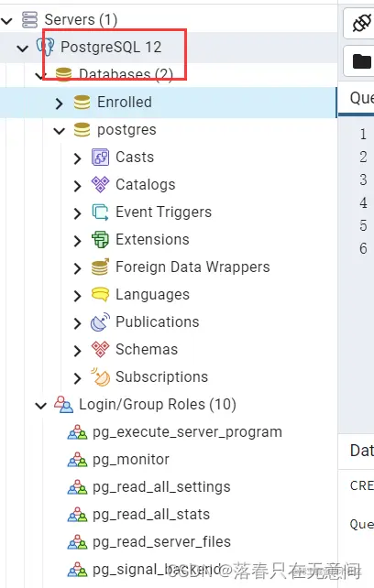Expand the Publications node
The image size is (374, 588).
click(77, 323)
